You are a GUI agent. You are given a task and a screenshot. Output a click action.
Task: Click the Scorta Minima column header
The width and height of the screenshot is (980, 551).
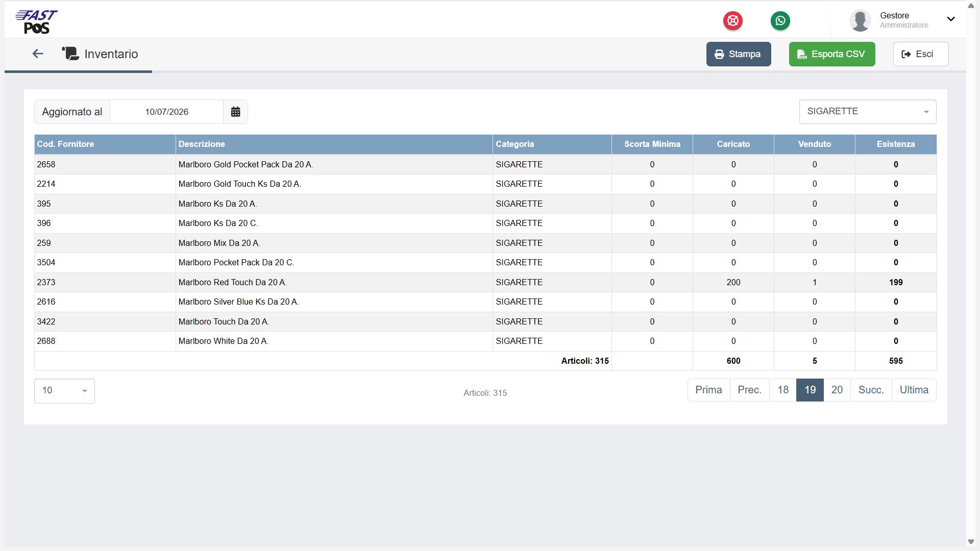tap(652, 144)
